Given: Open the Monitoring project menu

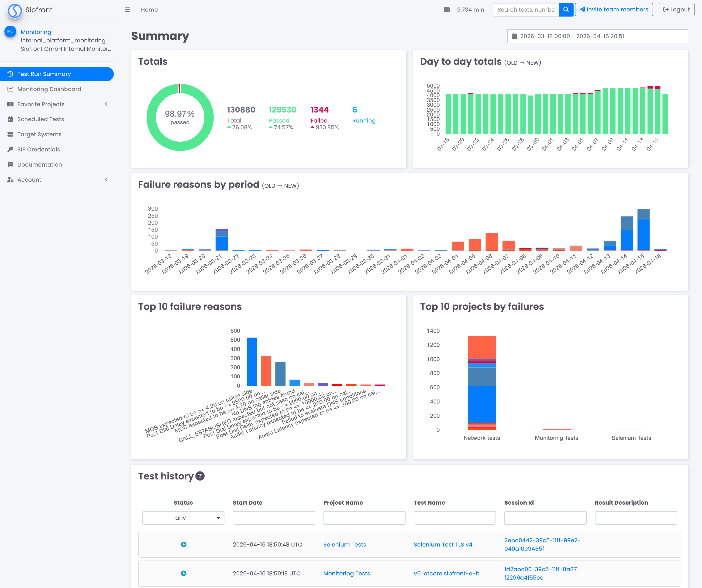Looking at the screenshot, I should (x=36, y=32).
